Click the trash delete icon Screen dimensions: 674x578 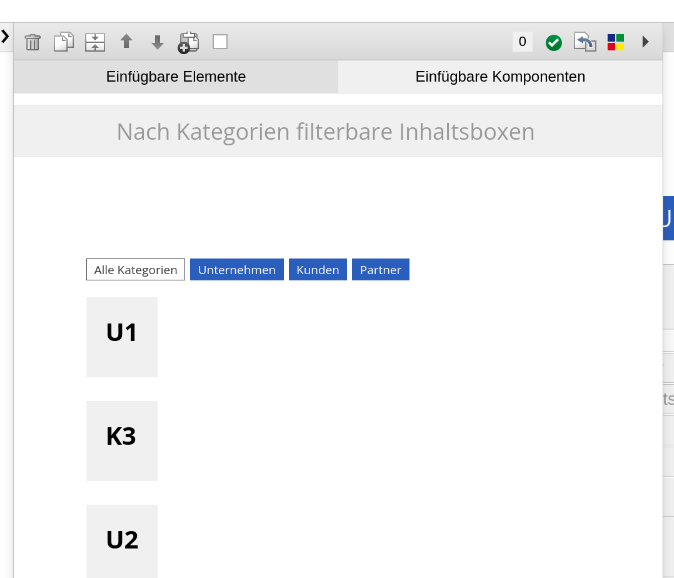coord(33,42)
